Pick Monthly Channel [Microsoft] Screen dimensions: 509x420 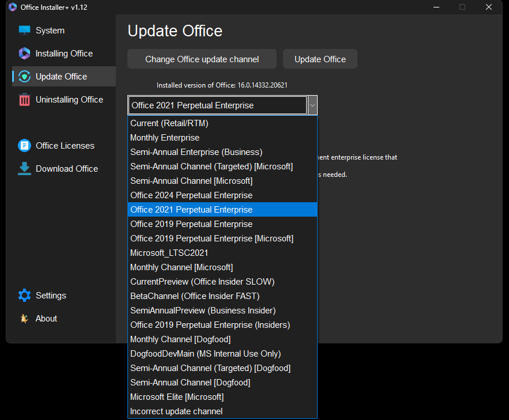point(223,267)
